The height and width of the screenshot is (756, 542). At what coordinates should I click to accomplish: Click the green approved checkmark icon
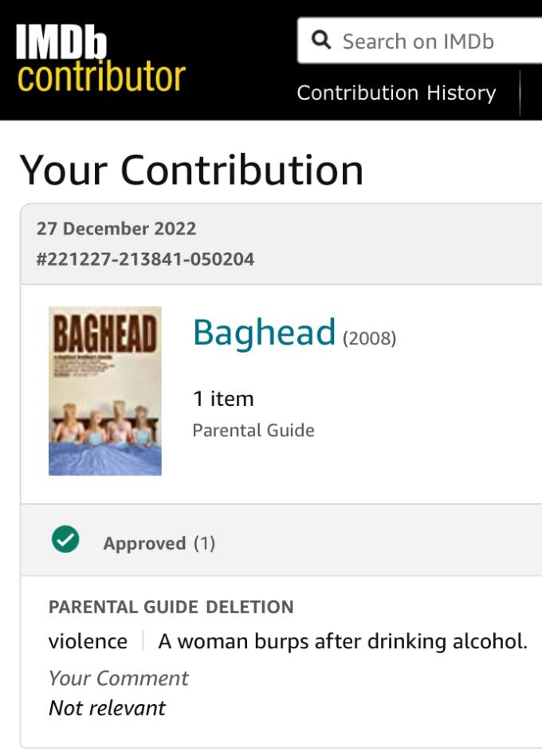point(65,541)
